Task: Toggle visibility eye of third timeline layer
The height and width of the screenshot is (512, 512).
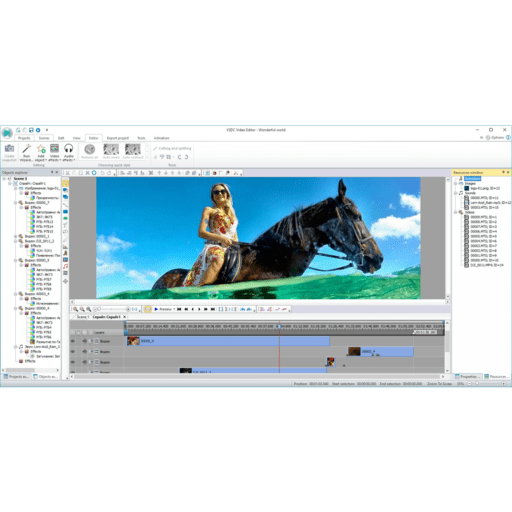Action: [x=73, y=362]
